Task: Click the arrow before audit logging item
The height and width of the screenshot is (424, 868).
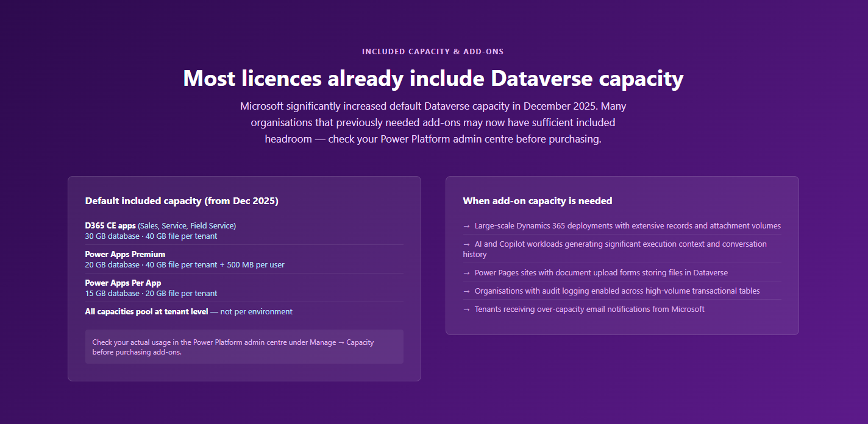Action: pos(466,291)
